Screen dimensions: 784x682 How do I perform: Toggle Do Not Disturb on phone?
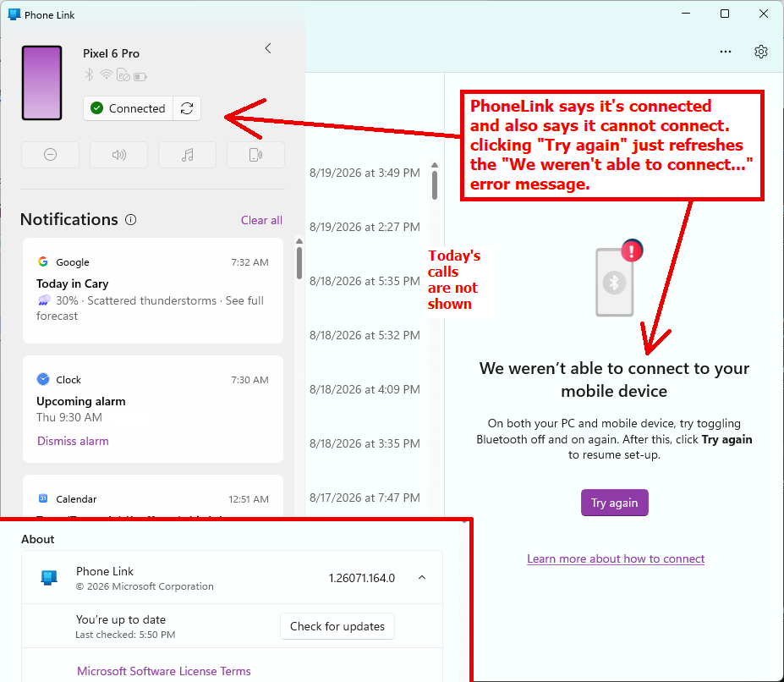pyautogui.click(x=50, y=155)
